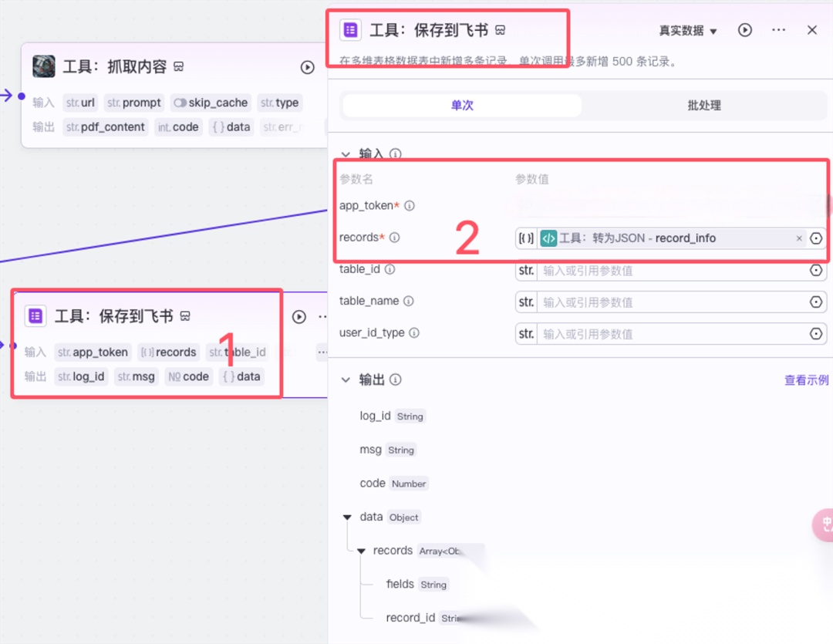Select the code Number output row
The width and height of the screenshot is (833, 644).
(x=393, y=483)
